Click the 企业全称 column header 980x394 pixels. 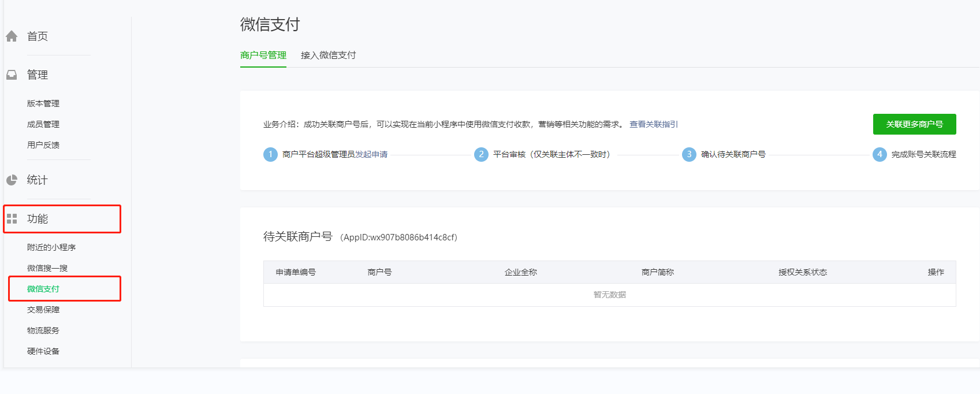pyautogui.click(x=521, y=272)
